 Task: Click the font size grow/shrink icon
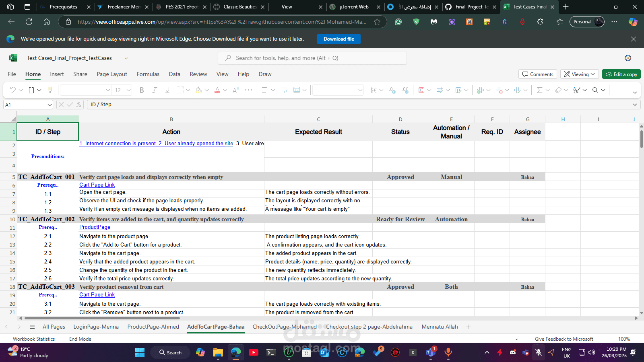click(236, 90)
